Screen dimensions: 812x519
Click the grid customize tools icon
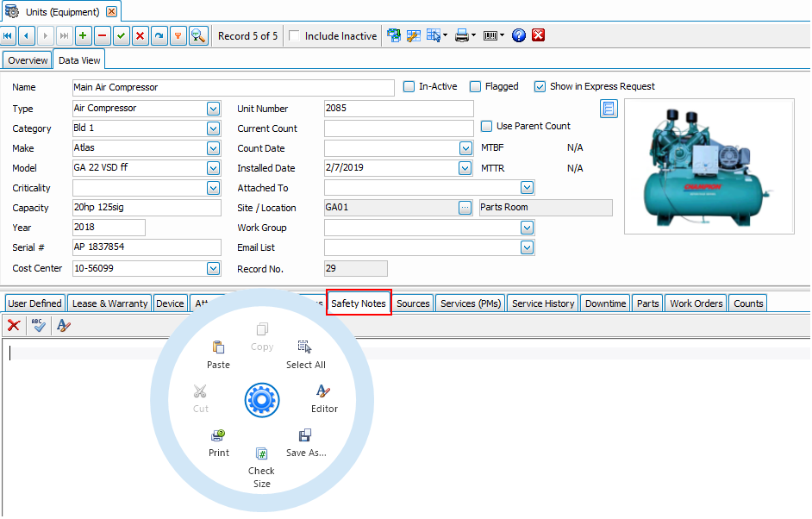point(413,35)
